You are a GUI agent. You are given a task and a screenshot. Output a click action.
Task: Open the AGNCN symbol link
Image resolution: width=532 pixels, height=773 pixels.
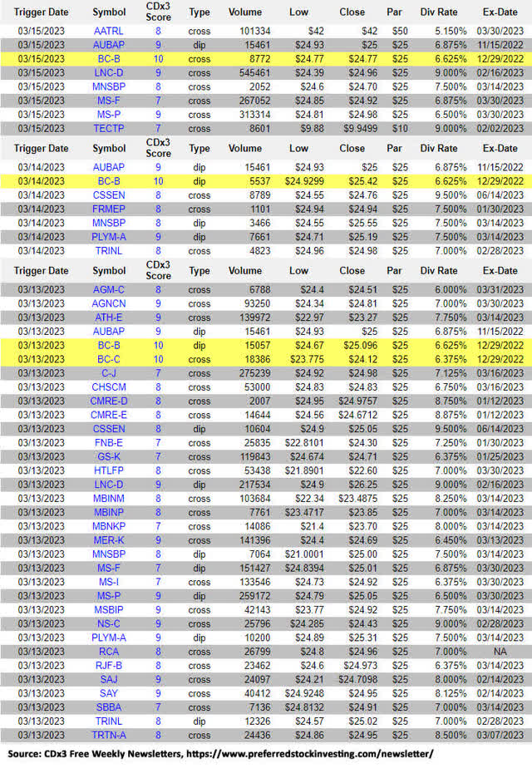pyautogui.click(x=108, y=303)
